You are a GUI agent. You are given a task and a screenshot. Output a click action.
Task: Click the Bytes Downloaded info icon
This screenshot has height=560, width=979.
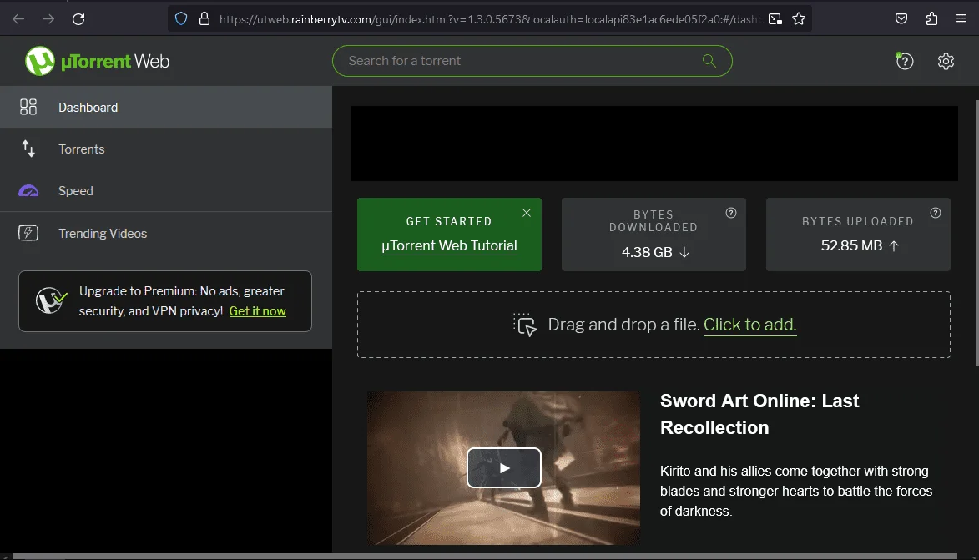pyautogui.click(x=731, y=213)
